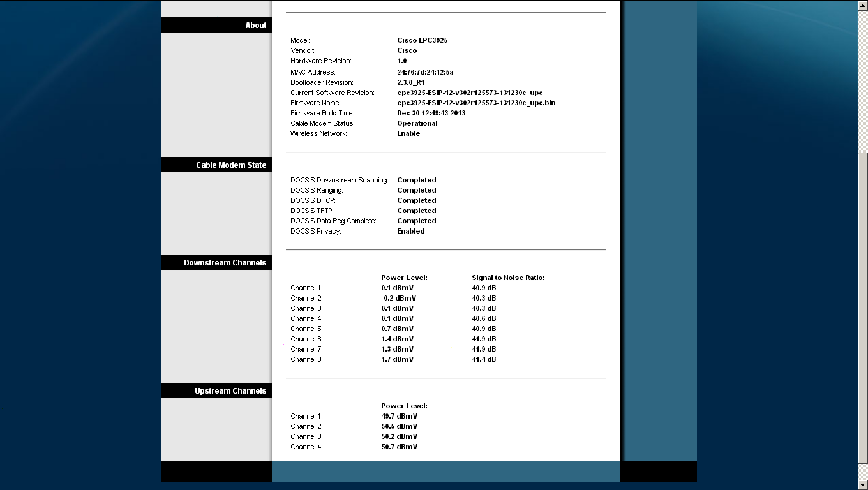This screenshot has height=490, width=868.
Task: Select the firmware name ending in _upc.bin
Action: [476, 103]
